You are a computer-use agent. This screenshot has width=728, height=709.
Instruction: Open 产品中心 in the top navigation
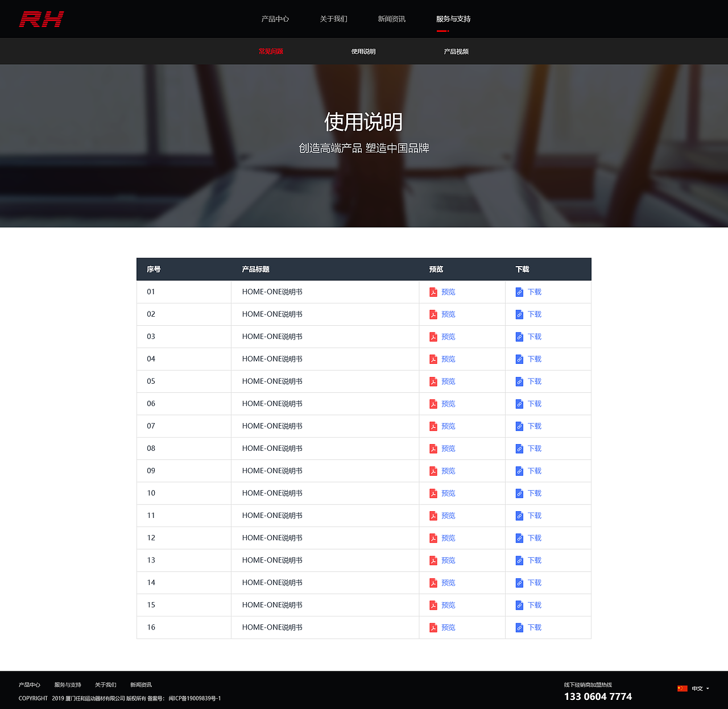pyautogui.click(x=275, y=19)
